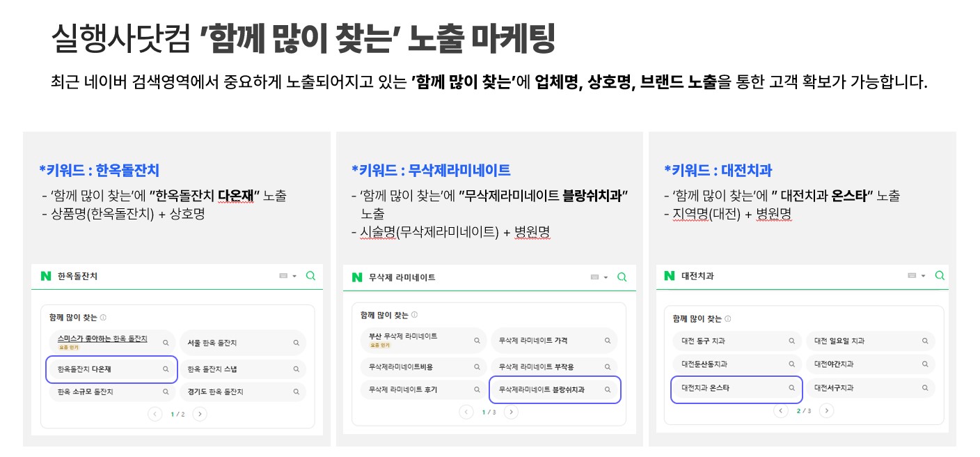This screenshot has width=980, height=457.
Task: Click the 무삭제 라미네이트 가격 suggestion
Action: [x=553, y=341]
